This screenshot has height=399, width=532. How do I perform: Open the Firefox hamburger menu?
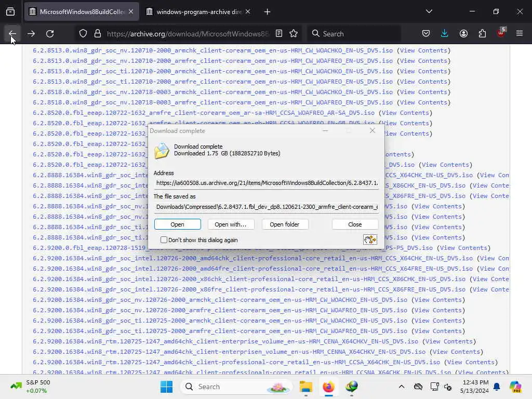pyautogui.click(x=520, y=34)
